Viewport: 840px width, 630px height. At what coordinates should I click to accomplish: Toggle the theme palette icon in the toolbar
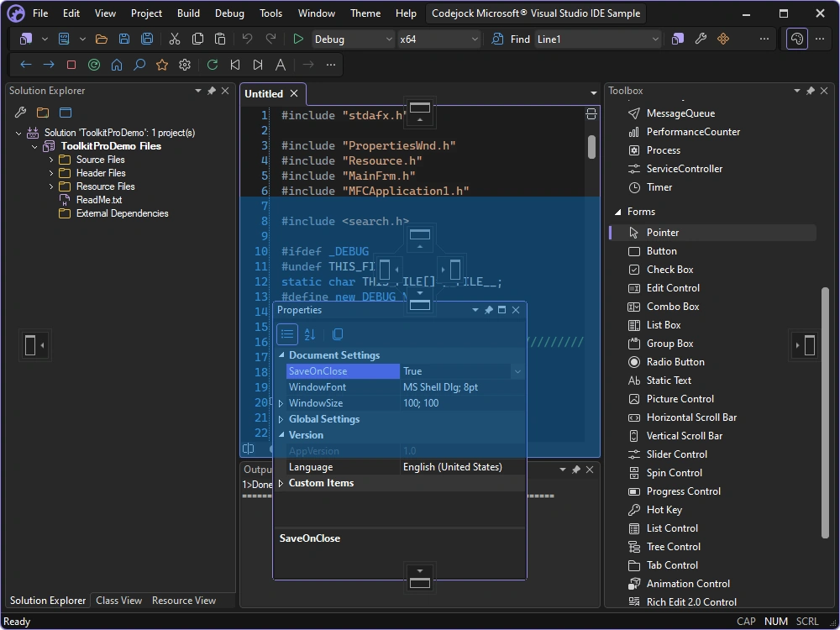797,39
